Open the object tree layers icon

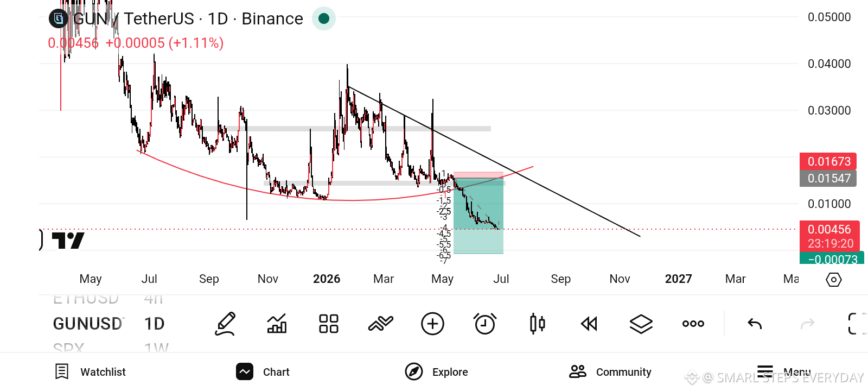tap(641, 324)
